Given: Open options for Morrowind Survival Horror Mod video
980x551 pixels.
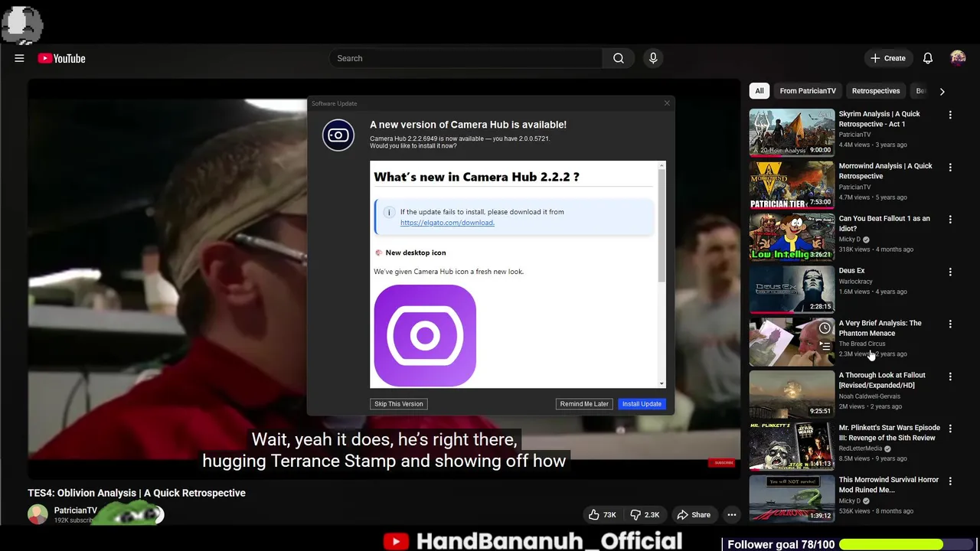Looking at the screenshot, I should pyautogui.click(x=950, y=481).
